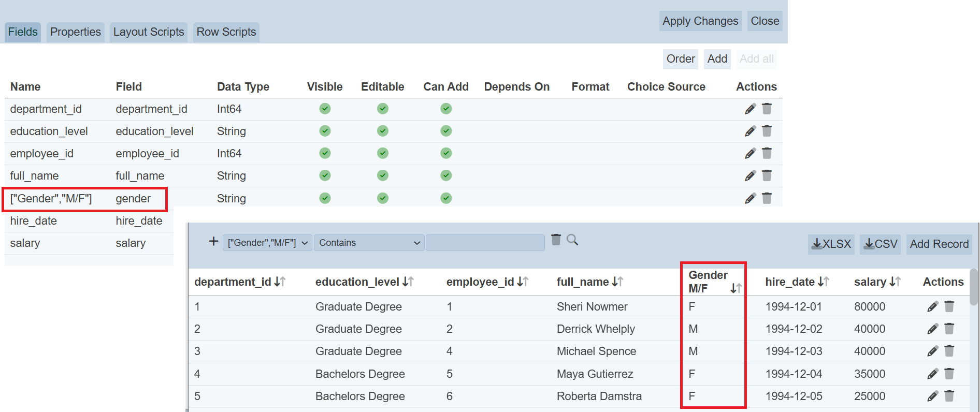Click the pencil edit icon for department_id field
The image size is (980, 412).
click(x=750, y=109)
